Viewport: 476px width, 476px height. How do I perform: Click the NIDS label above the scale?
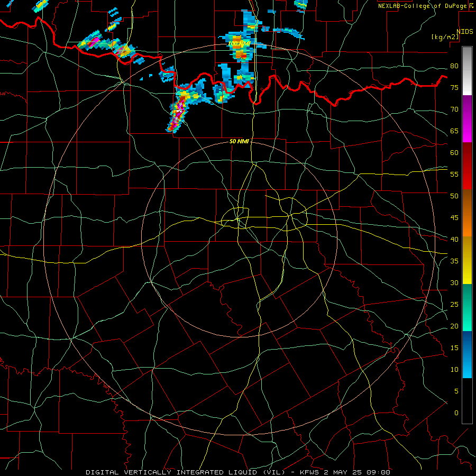(465, 31)
